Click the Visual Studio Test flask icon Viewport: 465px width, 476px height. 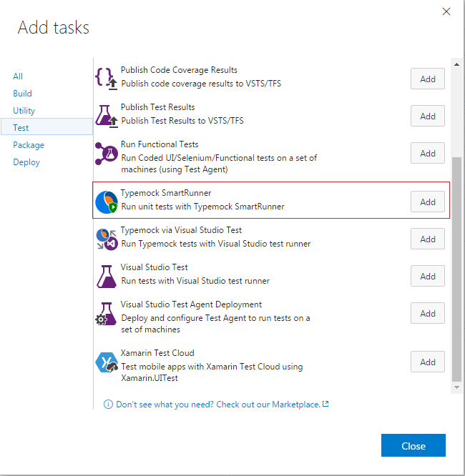[x=107, y=276]
